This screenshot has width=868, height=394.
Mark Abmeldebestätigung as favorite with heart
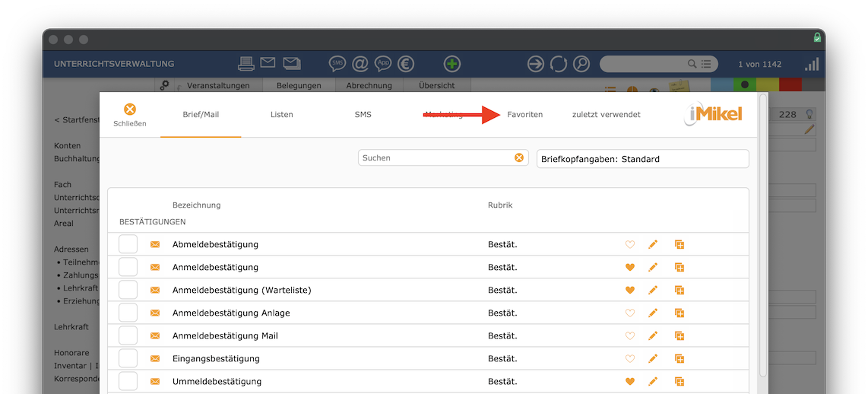click(x=629, y=244)
